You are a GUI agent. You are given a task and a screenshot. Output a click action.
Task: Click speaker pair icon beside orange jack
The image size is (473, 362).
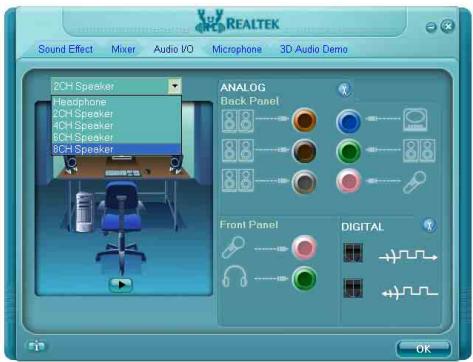coord(238,122)
